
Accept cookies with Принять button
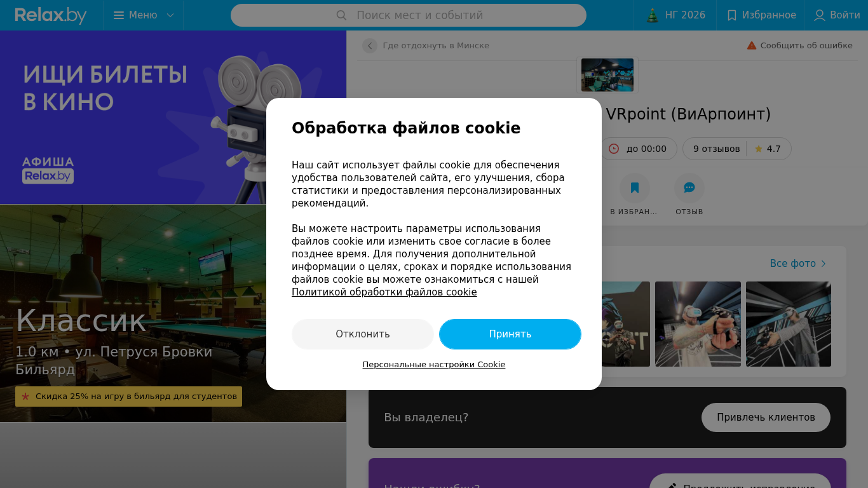point(510,334)
